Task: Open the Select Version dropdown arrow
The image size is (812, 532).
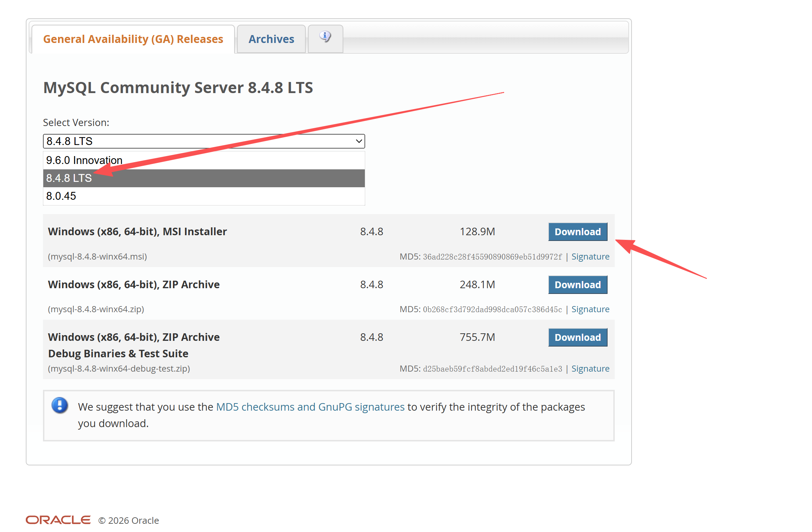Action: coord(358,141)
